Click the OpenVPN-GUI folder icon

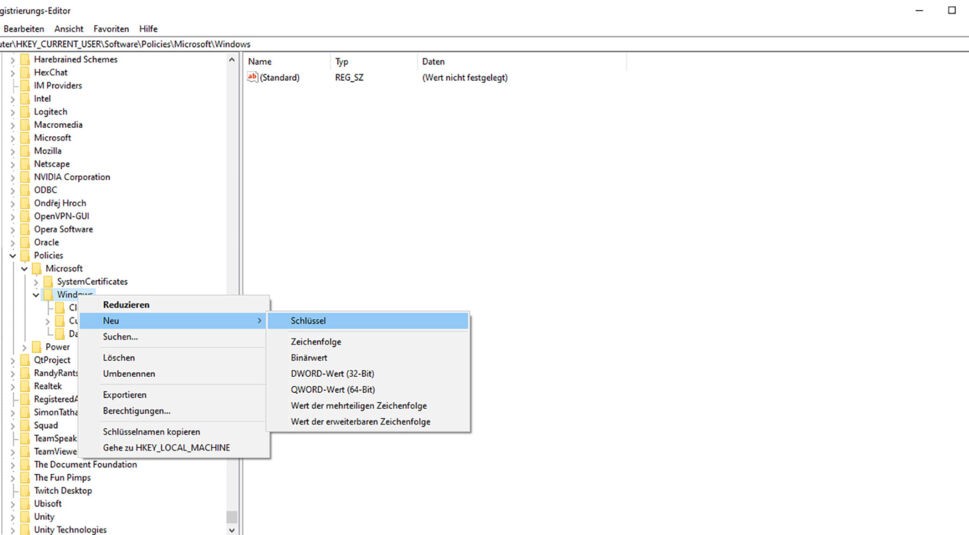tap(25, 216)
